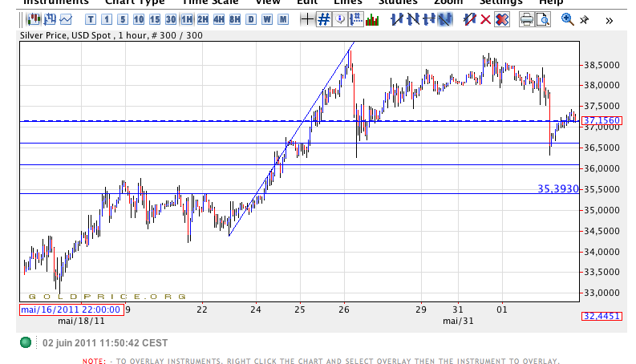Switch to 8H time scale

pos(235,19)
